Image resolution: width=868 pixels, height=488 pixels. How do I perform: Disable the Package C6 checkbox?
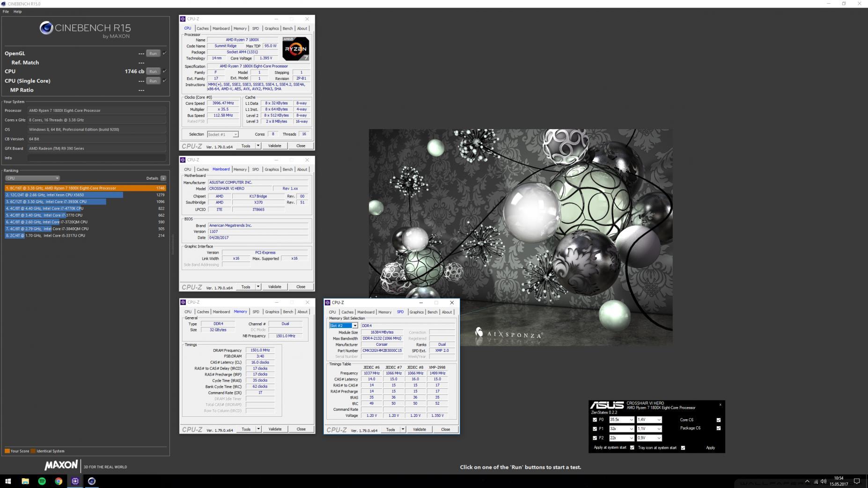(x=719, y=428)
